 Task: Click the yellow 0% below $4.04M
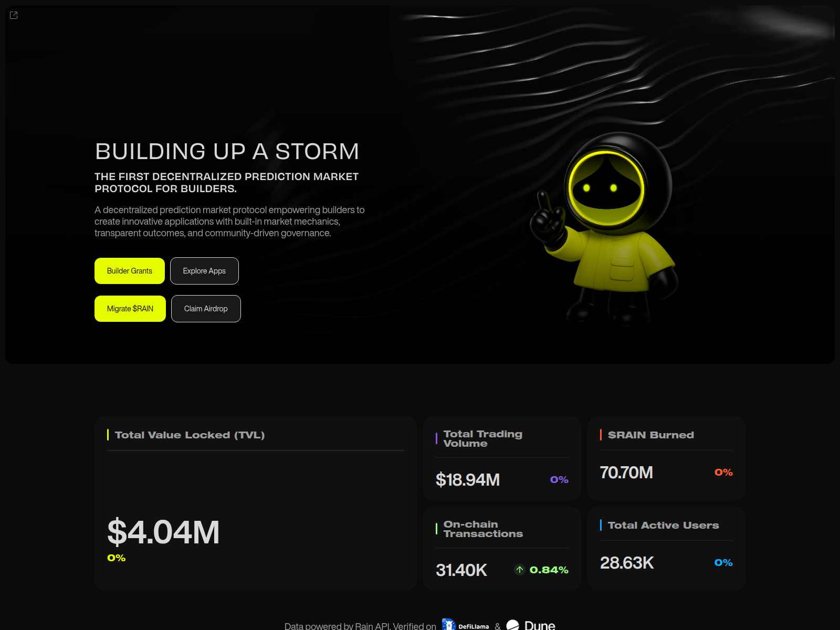(x=117, y=558)
